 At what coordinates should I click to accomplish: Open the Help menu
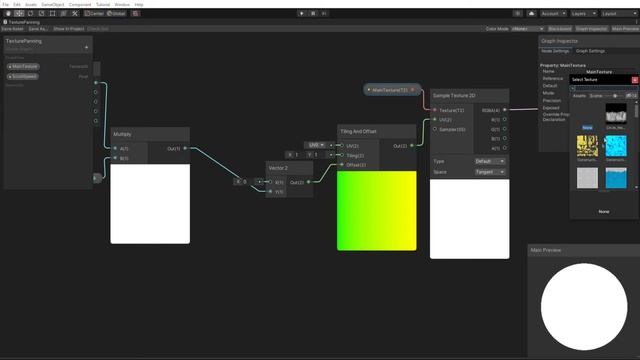tap(139, 4)
